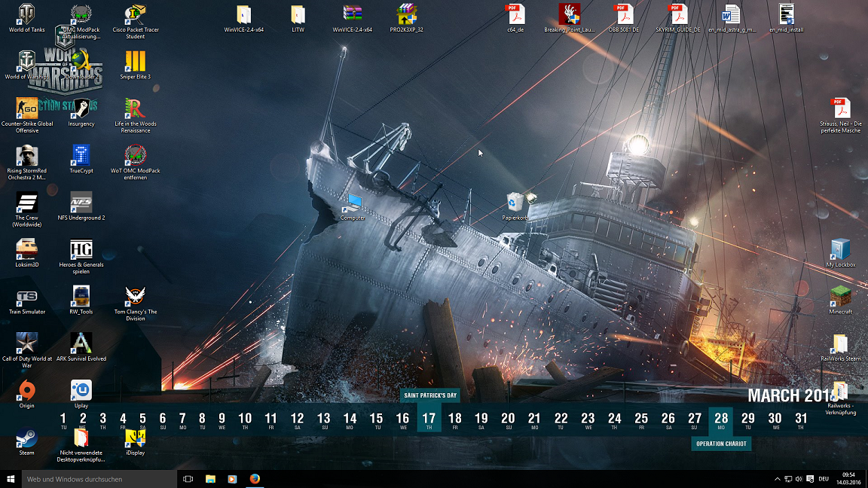Select the Uplay shortcut
The height and width of the screenshot is (488, 868).
click(x=81, y=394)
